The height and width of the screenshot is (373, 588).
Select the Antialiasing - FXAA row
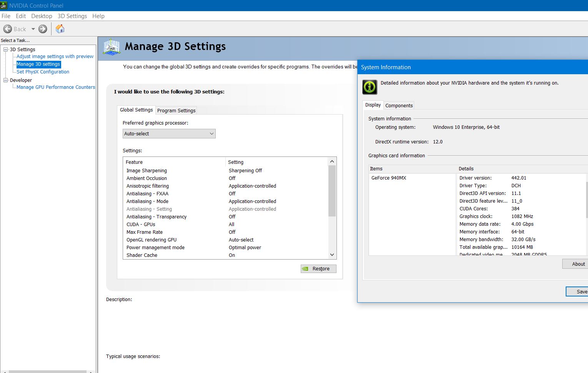pyautogui.click(x=226, y=194)
